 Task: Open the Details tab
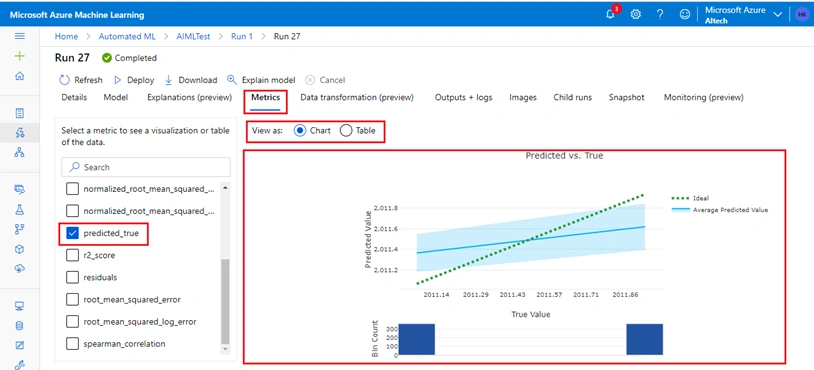74,97
